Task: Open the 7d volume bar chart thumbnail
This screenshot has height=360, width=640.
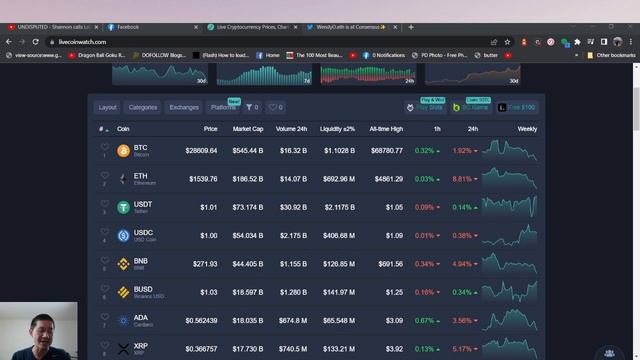Action: (264, 75)
